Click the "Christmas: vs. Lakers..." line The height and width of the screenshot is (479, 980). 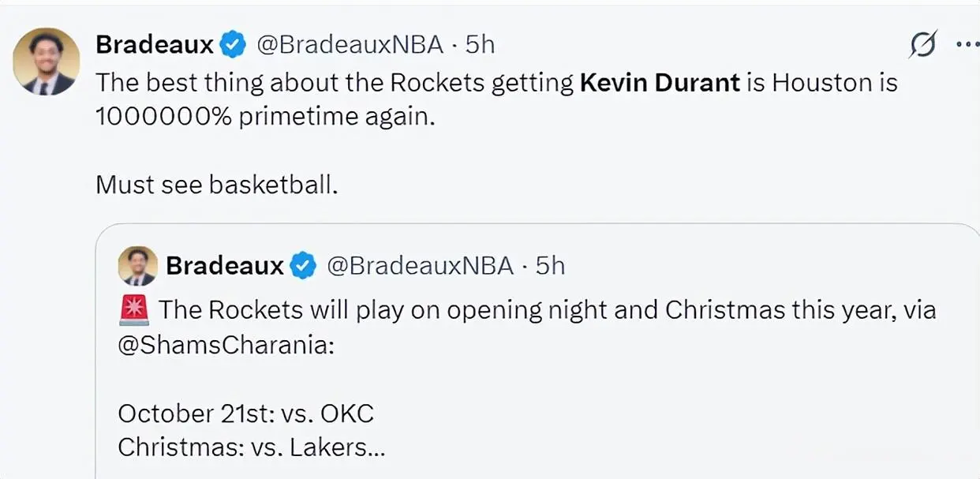(252, 447)
